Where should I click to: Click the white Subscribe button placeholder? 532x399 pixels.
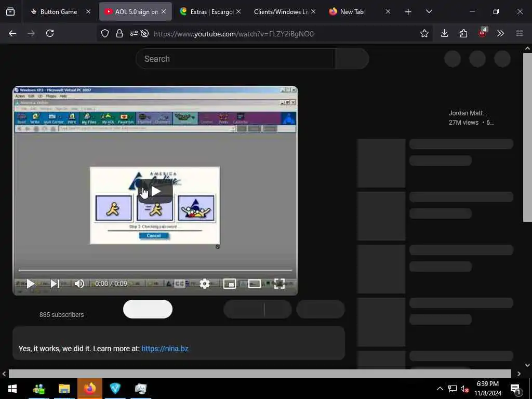coord(148,309)
